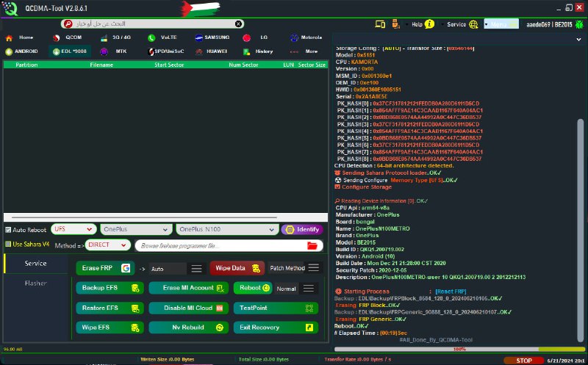Click the Normal reboot mode field
Image resolution: width=588 pixels, height=365 pixels.
[x=287, y=289]
